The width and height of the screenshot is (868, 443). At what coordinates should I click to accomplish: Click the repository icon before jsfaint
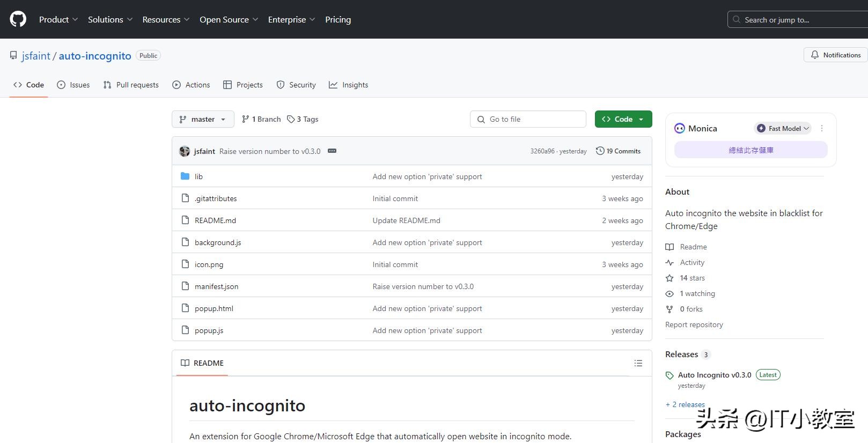click(13, 55)
